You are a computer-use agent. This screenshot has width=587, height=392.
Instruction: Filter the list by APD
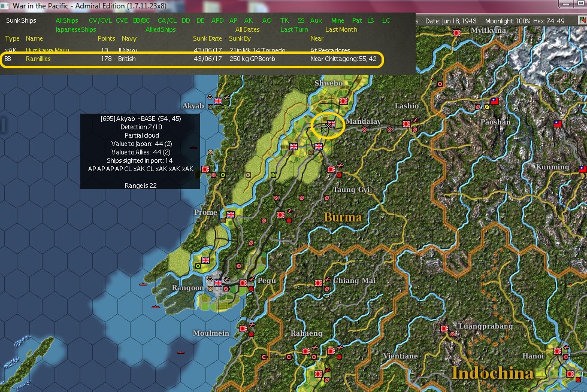tap(217, 20)
